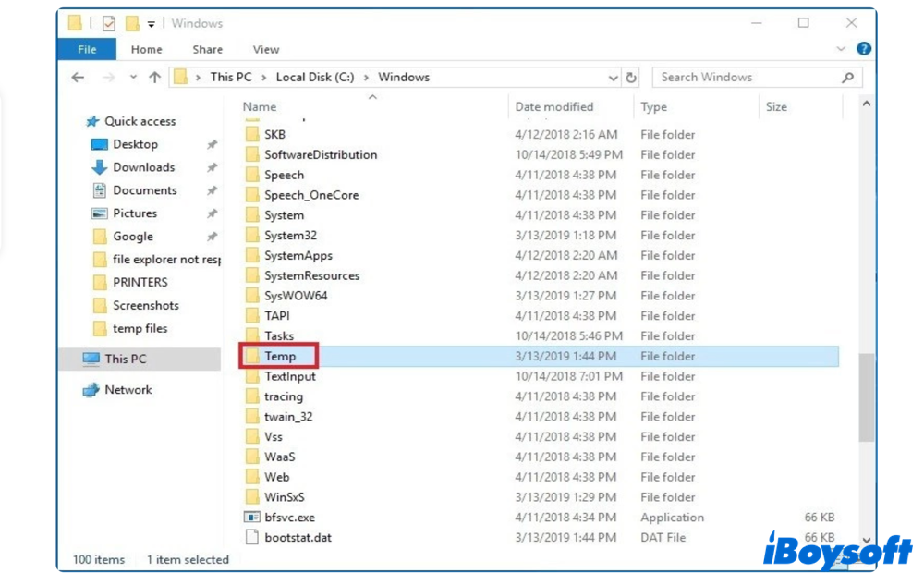Click the Network icon in sidebar

[91, 390]
